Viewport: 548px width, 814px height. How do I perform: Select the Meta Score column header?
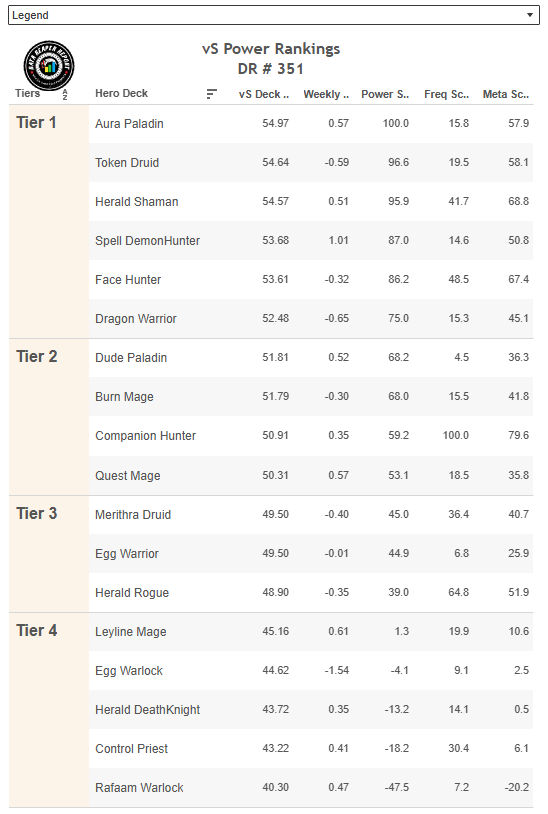pyautogui.click(x=506, y=94)
